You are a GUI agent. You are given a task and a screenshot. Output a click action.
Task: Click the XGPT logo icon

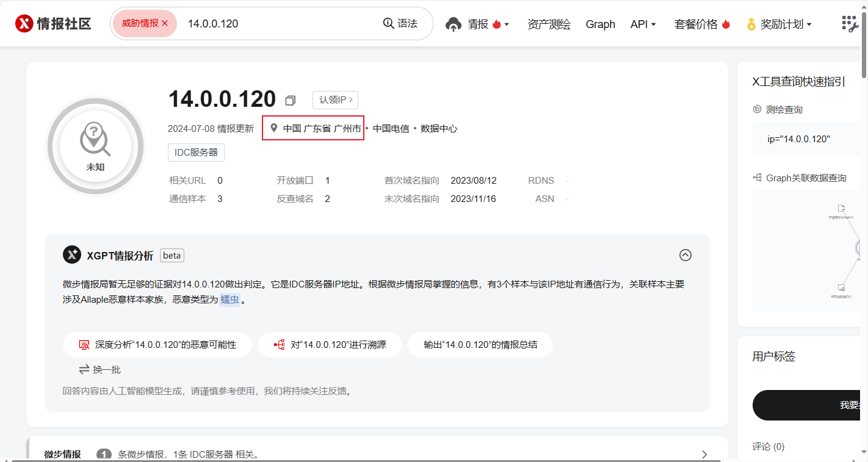pos(72,255)
